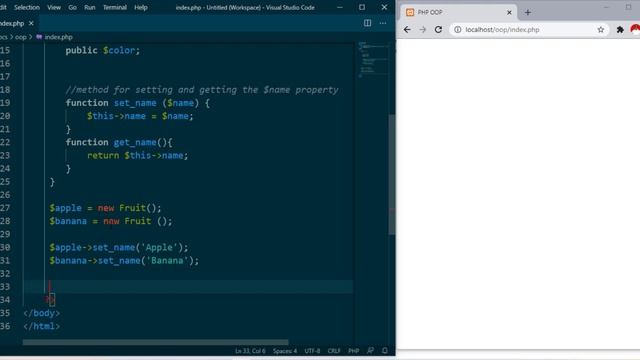Reload the localhost page
This screenshot has height=360, width=640.
point(438,30)
